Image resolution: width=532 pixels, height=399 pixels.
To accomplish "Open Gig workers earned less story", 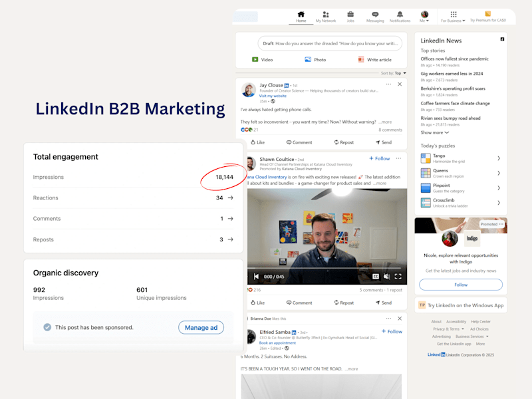I will [452, 74].
